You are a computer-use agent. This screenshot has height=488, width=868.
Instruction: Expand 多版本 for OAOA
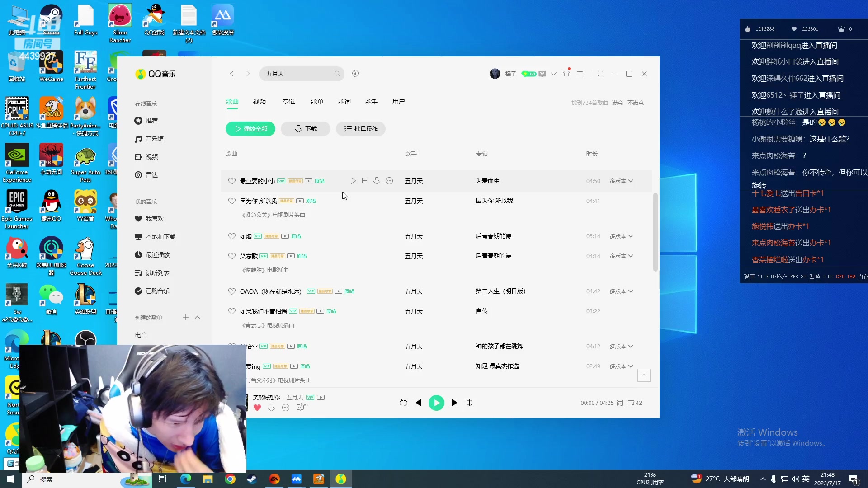click(x=621, y=291)
